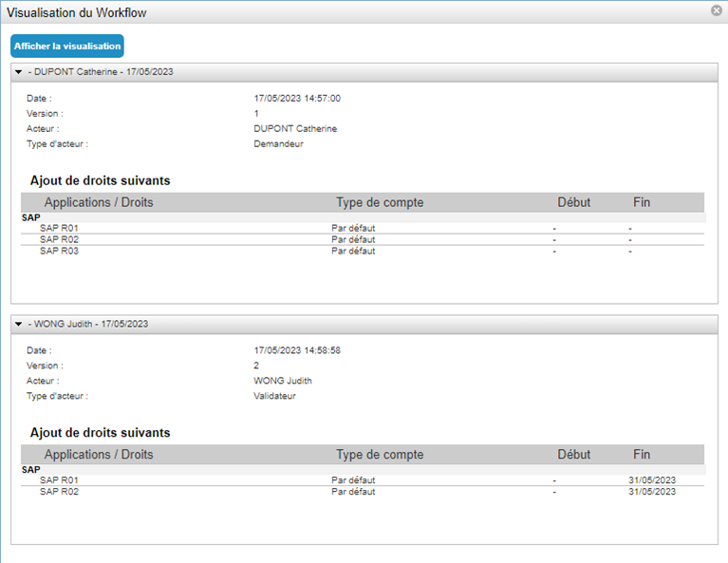Click Type de compte header in first table
The image size is (728, 563).
click(380, 202)
